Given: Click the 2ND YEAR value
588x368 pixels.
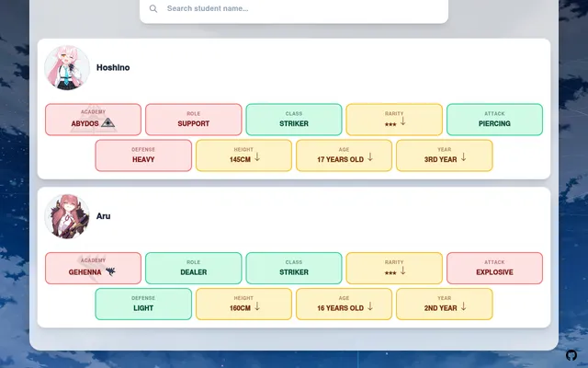Looking at the screenshot, I should 440,308.
